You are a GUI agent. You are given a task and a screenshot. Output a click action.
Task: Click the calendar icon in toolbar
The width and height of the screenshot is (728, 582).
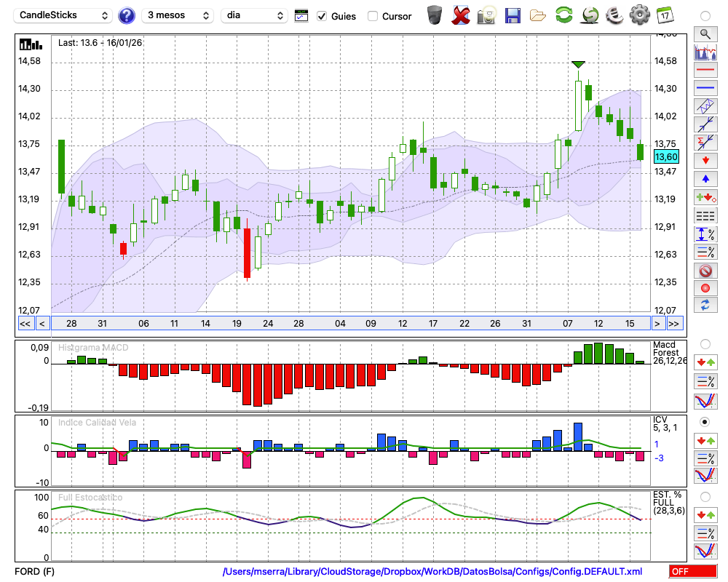[665, 15]
